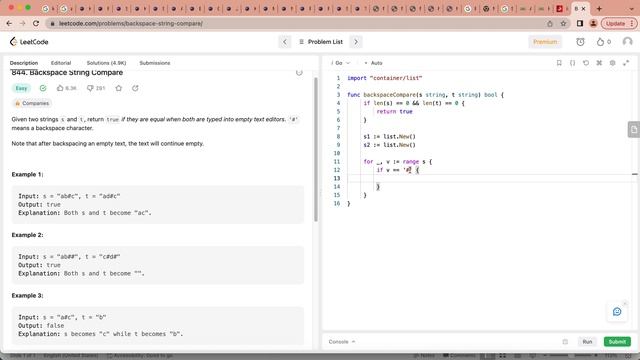
Task: Click the description panel vertical scrollbar
Action: click(x=316, y=149)
